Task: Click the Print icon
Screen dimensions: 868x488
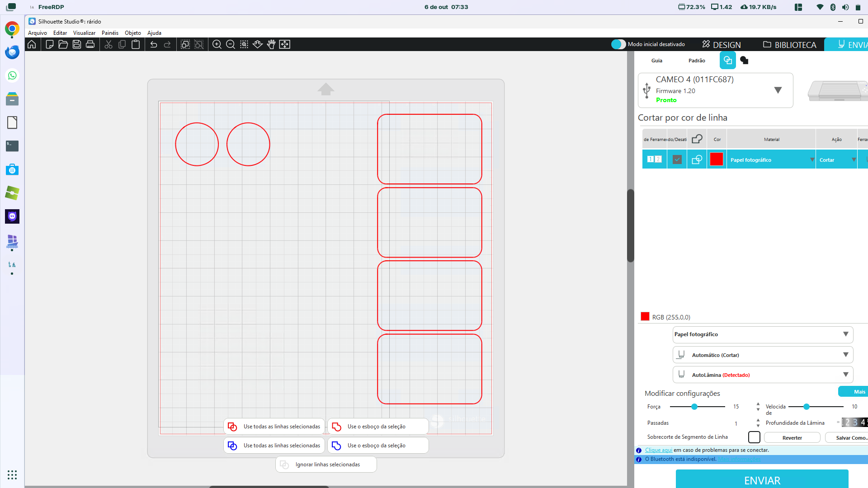Action: [x=90, y=44]
